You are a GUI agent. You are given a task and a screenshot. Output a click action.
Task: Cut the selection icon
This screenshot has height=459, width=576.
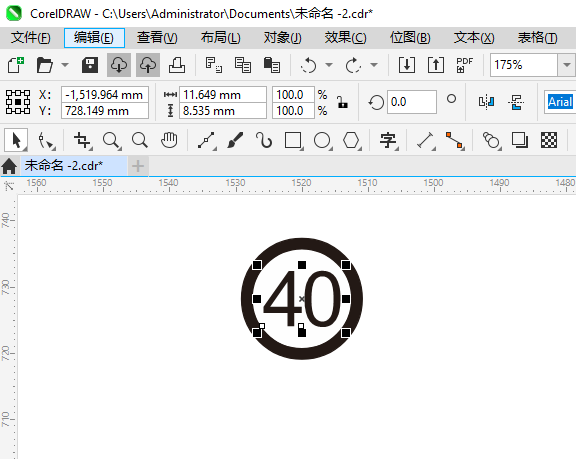tap(213, 65)
